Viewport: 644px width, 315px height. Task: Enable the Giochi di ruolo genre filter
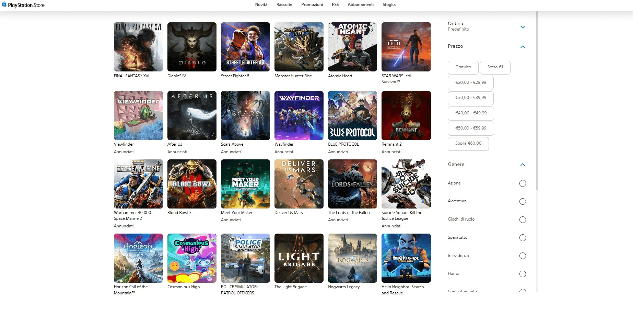(523, 220)
